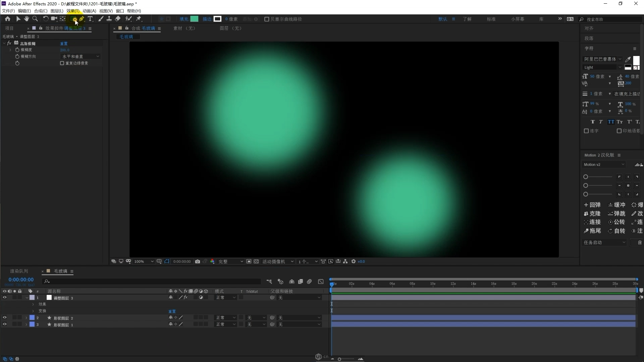Click the timeline playhead marker

[x=331, y=284]
